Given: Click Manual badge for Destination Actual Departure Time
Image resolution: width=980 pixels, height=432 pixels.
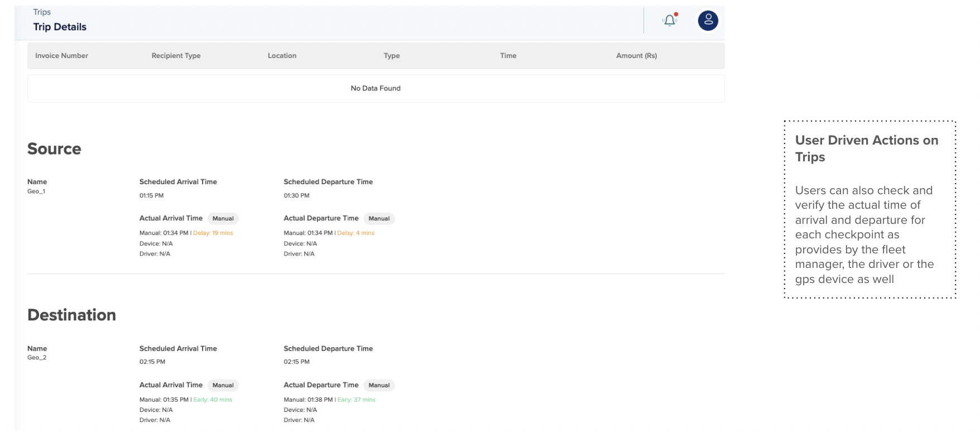Looking at the screenshot, I should click(379, 386).
